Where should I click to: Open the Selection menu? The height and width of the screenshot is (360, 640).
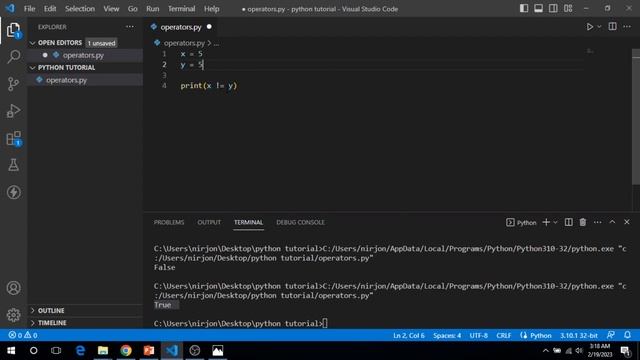point(80,9)
